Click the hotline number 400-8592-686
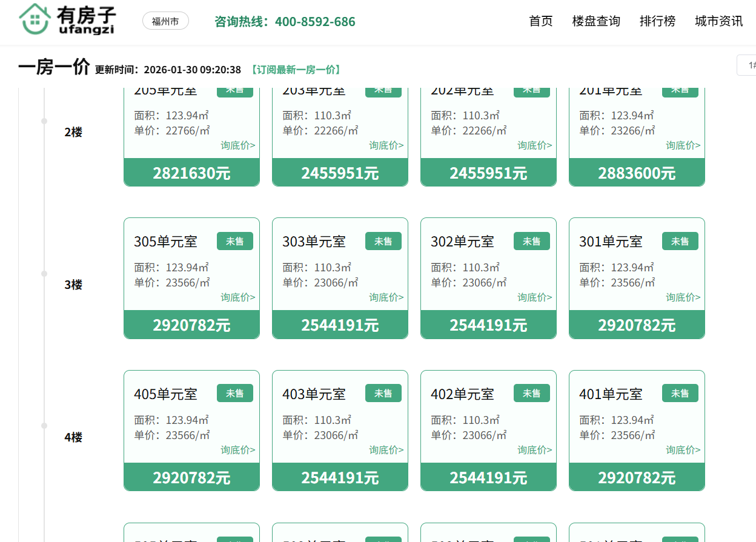Viewport: 756px width, 542px height. tap(315, 22)
